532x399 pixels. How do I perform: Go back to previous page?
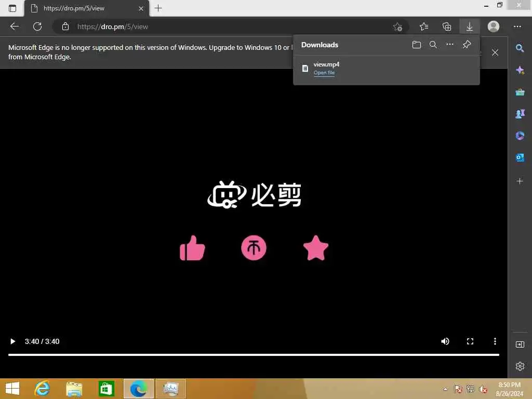14,26
